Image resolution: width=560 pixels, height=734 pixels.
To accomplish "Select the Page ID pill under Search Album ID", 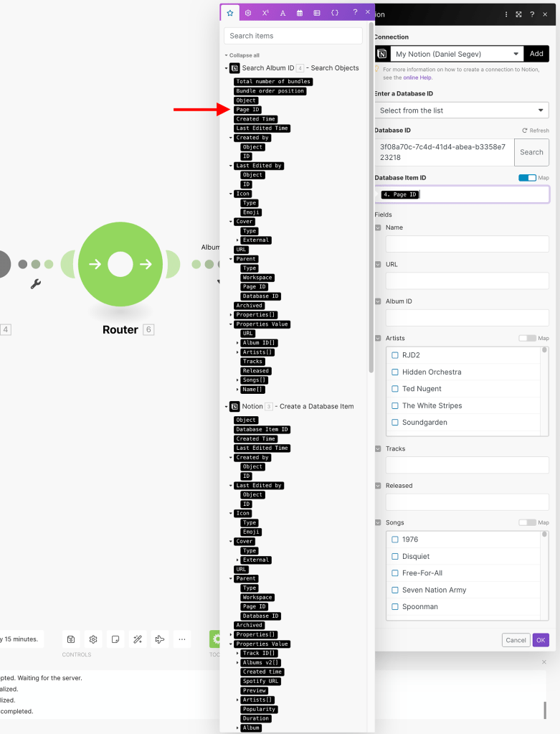I will [x=247, y=110].
